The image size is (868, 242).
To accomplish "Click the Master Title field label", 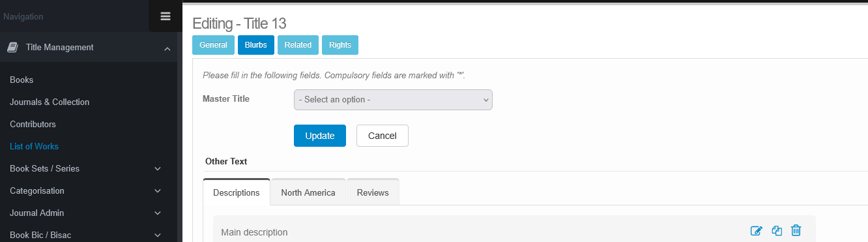I will [226, 99].
